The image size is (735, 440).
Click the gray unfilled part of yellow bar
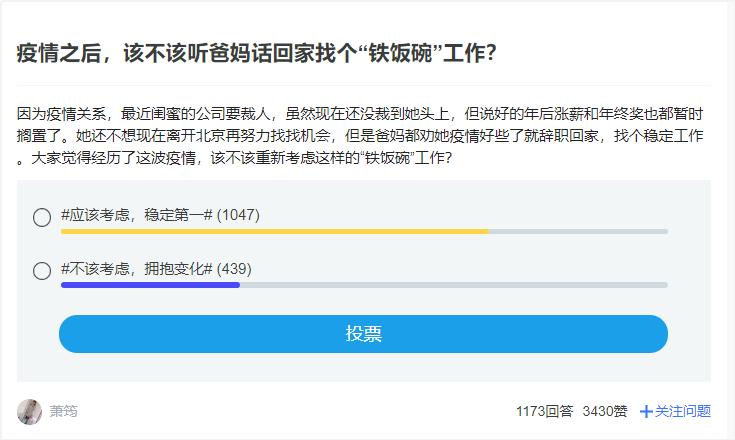(578, 231)
